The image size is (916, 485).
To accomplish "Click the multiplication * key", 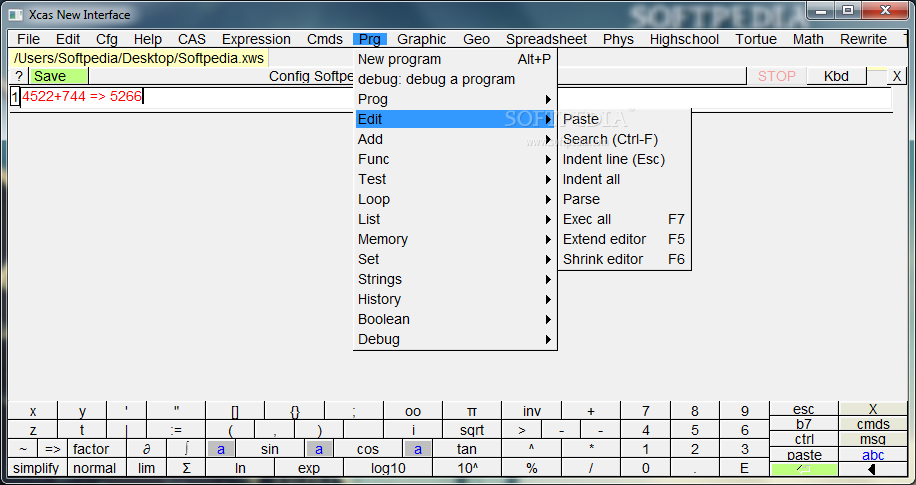I will tap(591, 449).
